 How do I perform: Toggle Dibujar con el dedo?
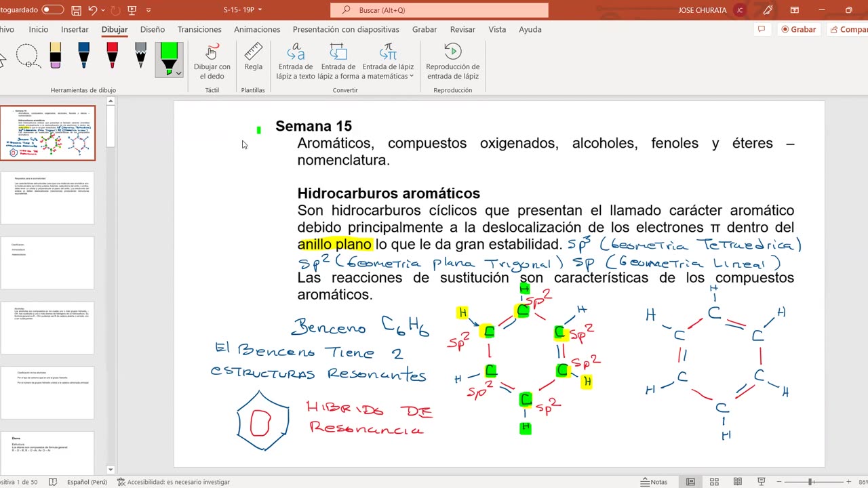pyautogui.click(x=212, y=61)
